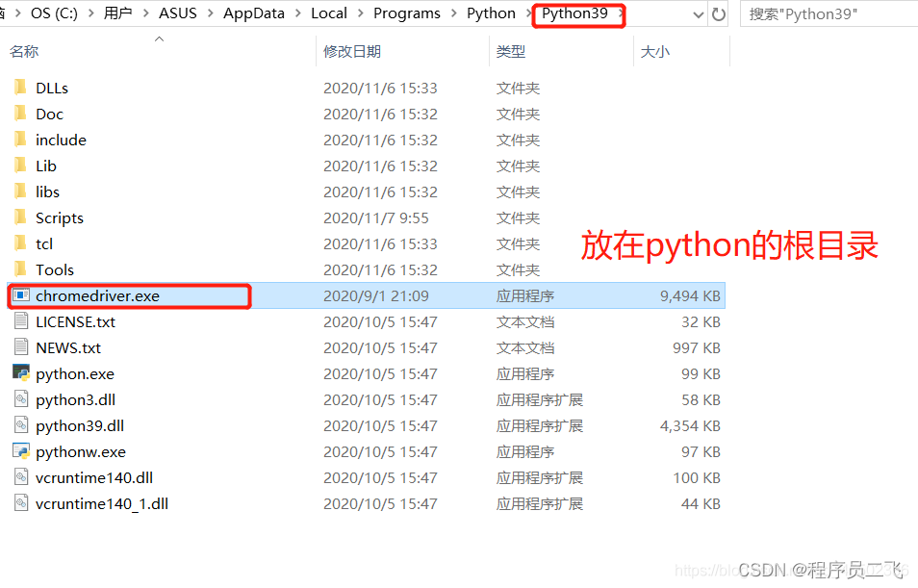Click the 9,494 KB size value
The height and width of the screenshot is (588, 918).
coord(690,295)
